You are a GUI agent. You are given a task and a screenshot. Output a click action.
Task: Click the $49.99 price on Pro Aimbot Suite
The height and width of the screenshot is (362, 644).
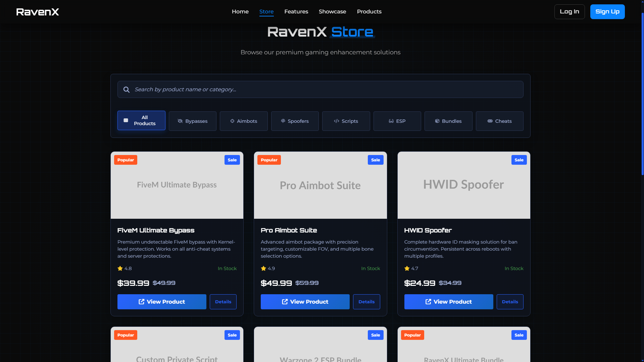pyautogui.click(x=276, y=283)
